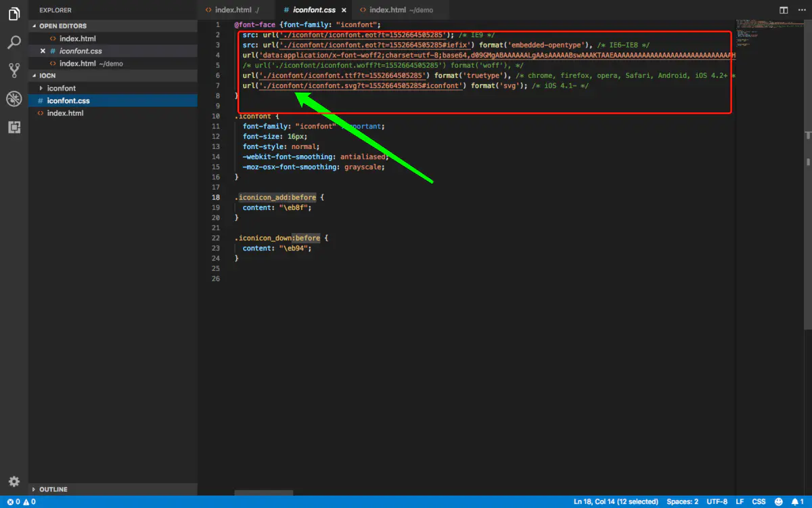Change the Spaces: 2 indentation setting
The height and width of the screenshot is (508, 812).
682,502
